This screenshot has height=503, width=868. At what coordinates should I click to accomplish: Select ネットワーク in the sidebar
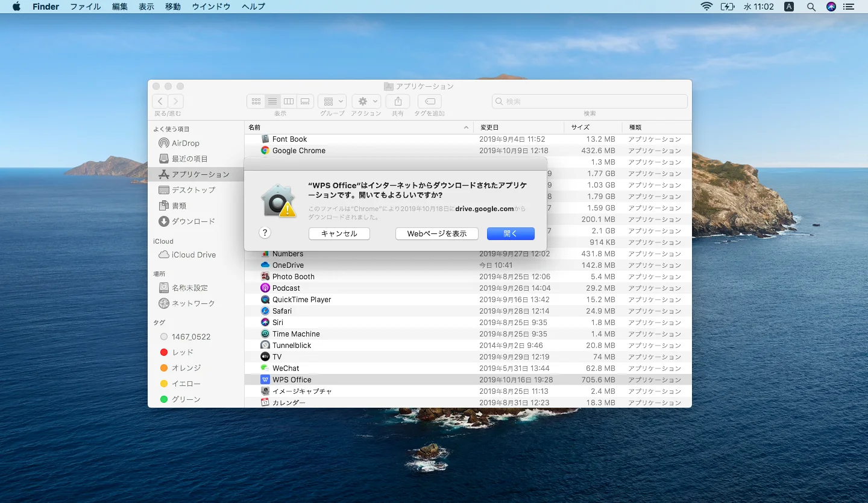(x=196, y=303)
